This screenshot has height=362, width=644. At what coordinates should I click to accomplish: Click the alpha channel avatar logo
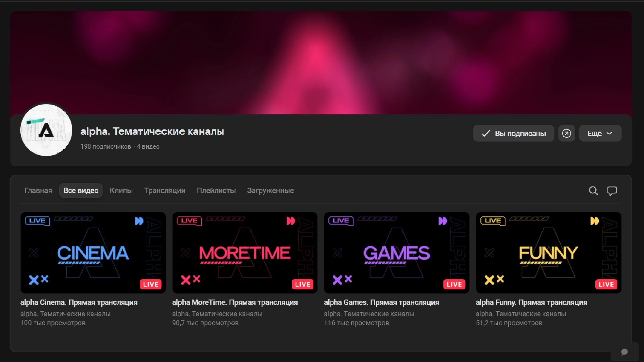coord(46,130)
